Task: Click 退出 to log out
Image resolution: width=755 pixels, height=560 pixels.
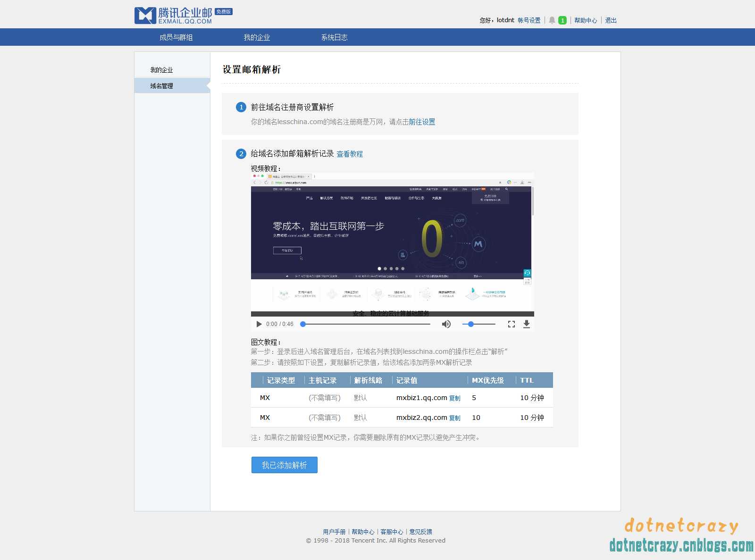Action: pos(611,20)
